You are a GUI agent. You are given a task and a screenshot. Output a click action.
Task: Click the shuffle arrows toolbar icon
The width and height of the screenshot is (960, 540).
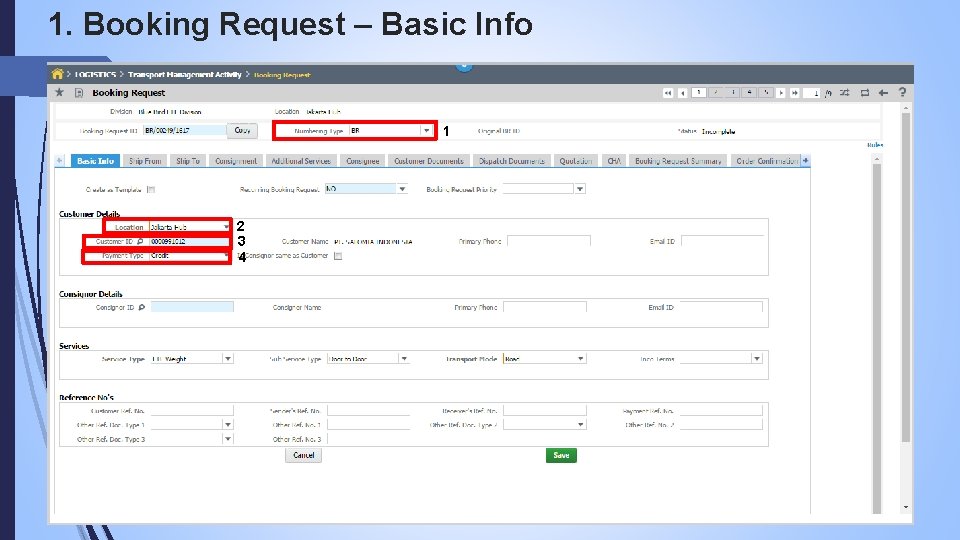click(845, 93)
